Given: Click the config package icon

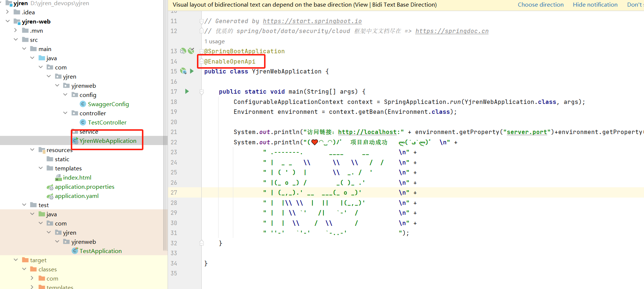Looking at the screenshot, I should [x=75, y=95].
